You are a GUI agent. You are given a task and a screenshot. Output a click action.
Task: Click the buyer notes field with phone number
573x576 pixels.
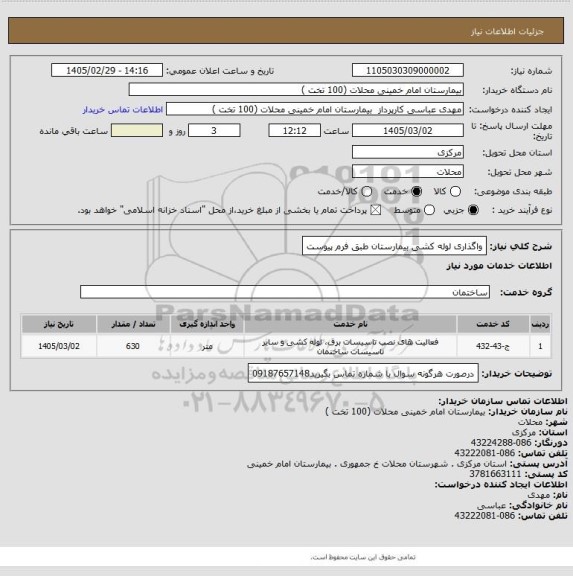point(363,374)
